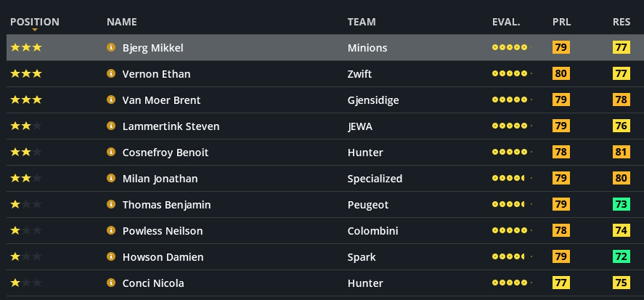Click the sort arrow under POSITION

tap(35, 31)
